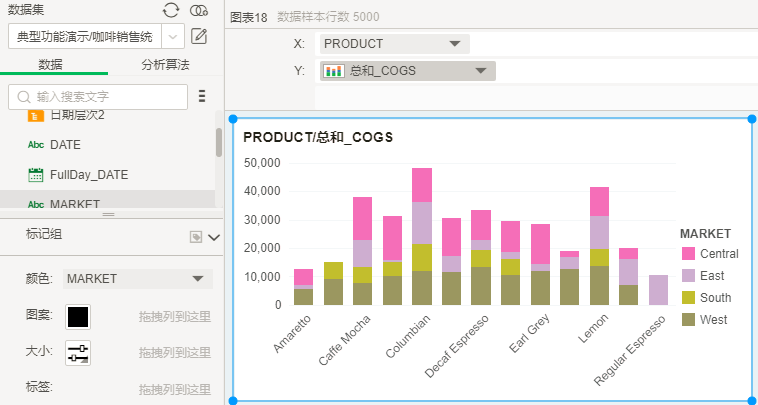Select the 图表18 tab label

click(x=248, y=18)
